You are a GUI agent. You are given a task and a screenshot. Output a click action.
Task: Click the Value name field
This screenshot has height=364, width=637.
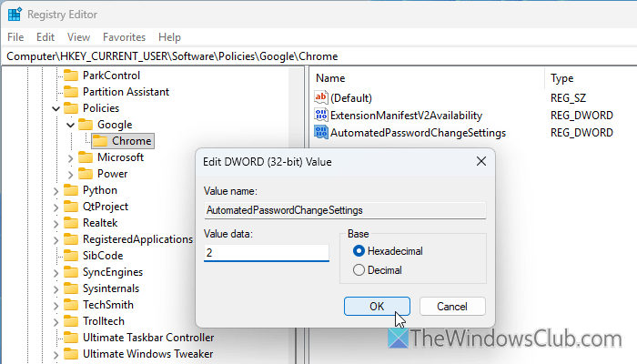345,210
